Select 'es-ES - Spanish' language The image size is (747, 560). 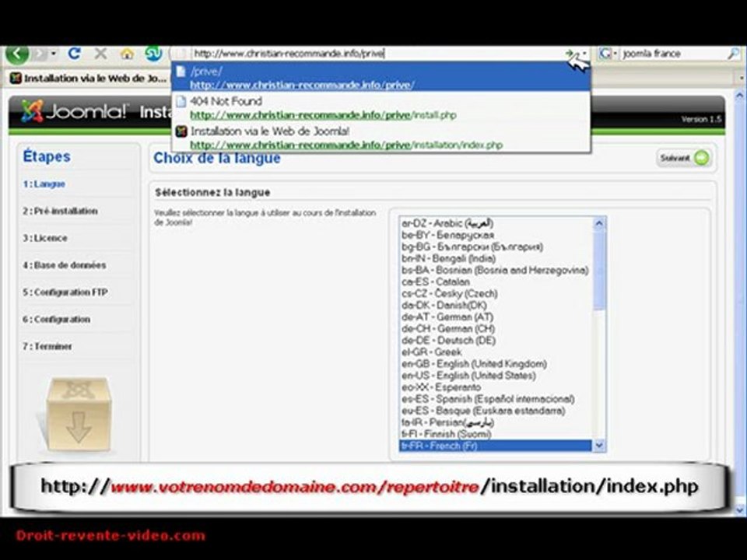[496, 399]
